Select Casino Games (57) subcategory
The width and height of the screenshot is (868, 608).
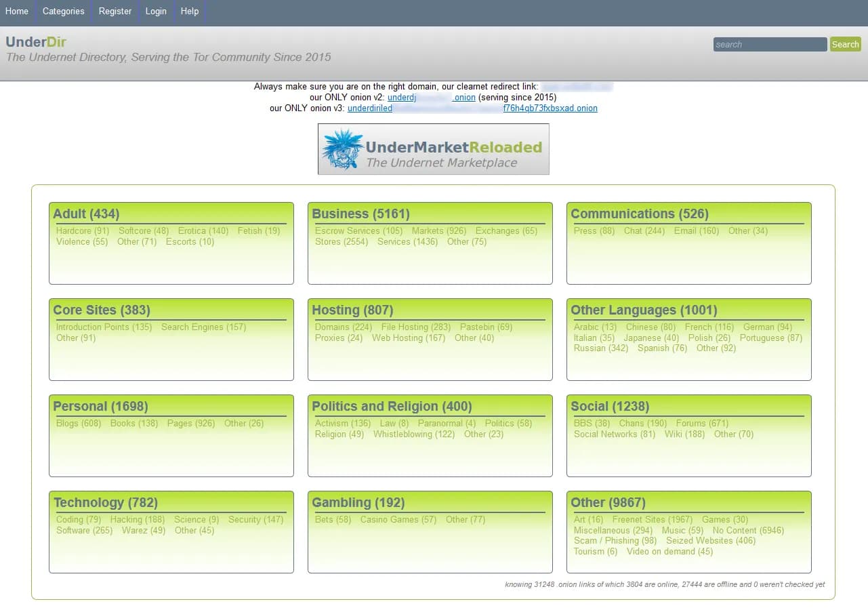[398, 520]
